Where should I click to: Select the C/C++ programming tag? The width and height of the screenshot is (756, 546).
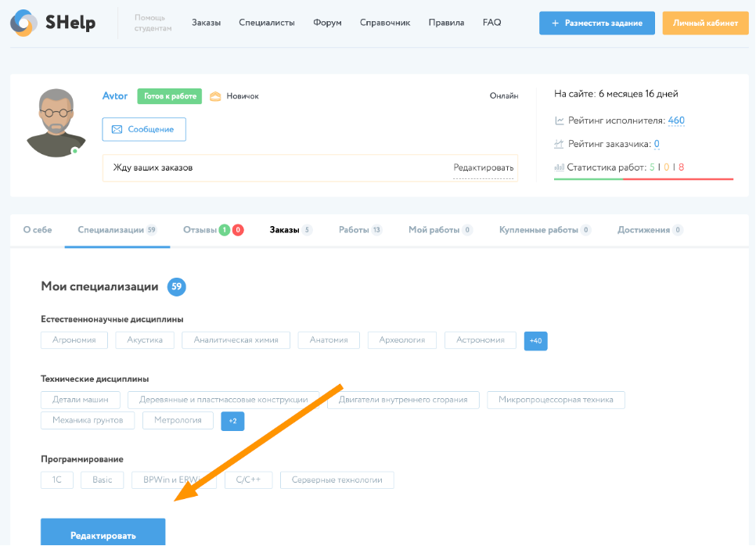[x=248, y=480]
